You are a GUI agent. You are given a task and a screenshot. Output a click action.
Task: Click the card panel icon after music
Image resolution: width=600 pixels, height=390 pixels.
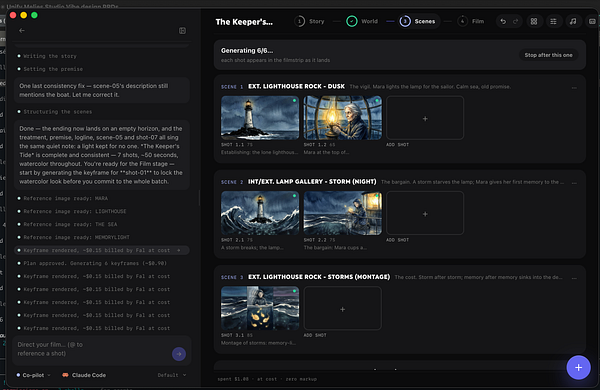point(592,21)
